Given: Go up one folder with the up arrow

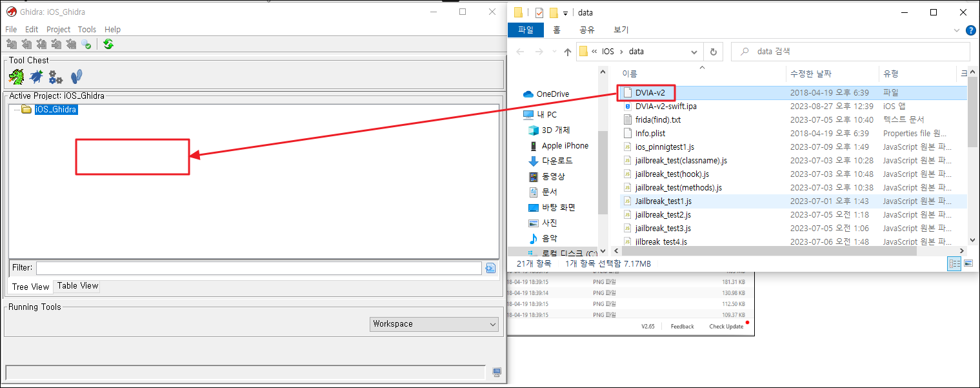Looking at the screenshot, I should (567, 52).
